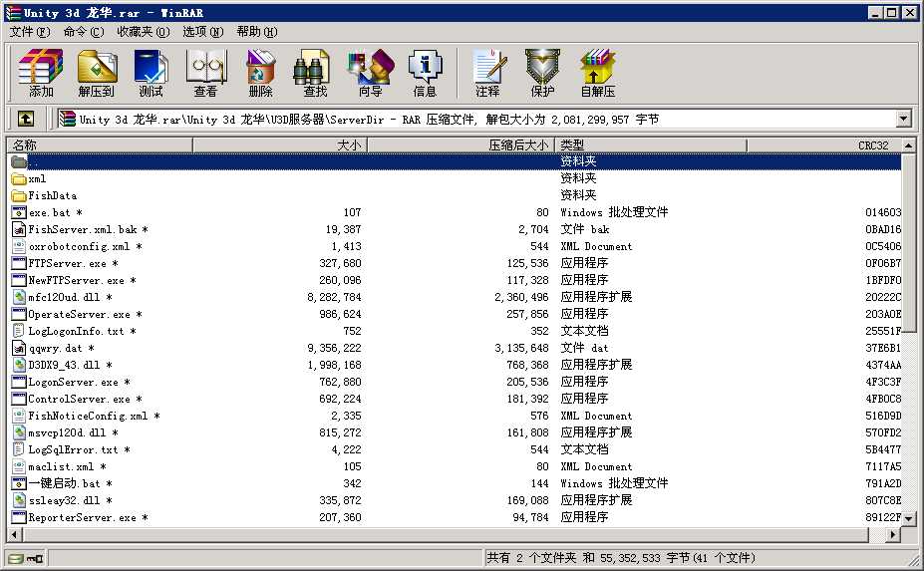Sort by CRC32 column header

pyautogui.click(x=823, y=144)
